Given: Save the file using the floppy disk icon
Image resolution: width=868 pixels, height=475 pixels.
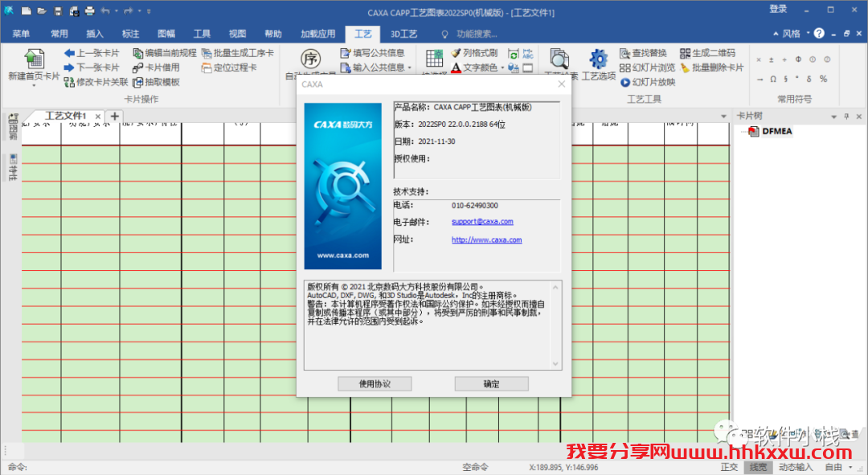Looking at the screenshot, I should 58,10.
